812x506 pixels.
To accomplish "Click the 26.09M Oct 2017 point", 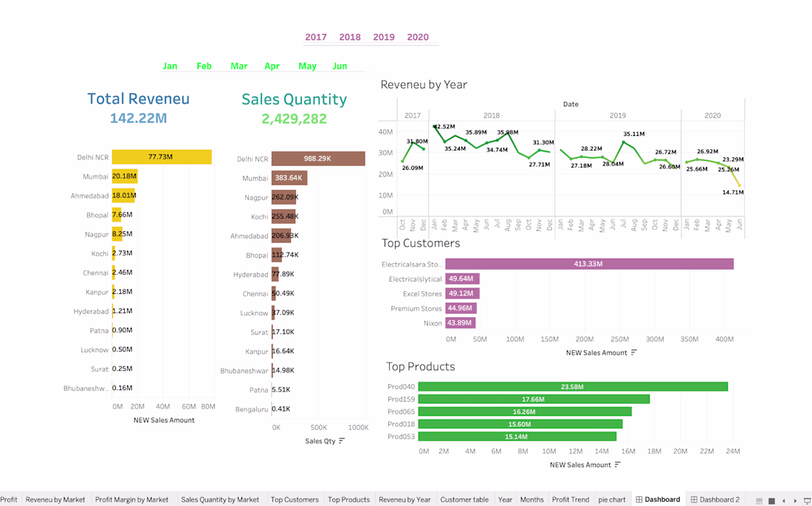I will click(x=402, y=161).
